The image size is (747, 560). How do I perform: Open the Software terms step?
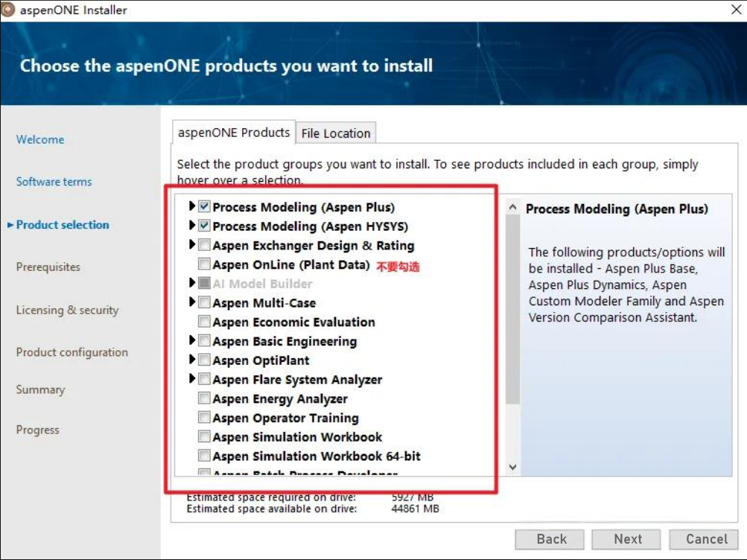point(54,182)
